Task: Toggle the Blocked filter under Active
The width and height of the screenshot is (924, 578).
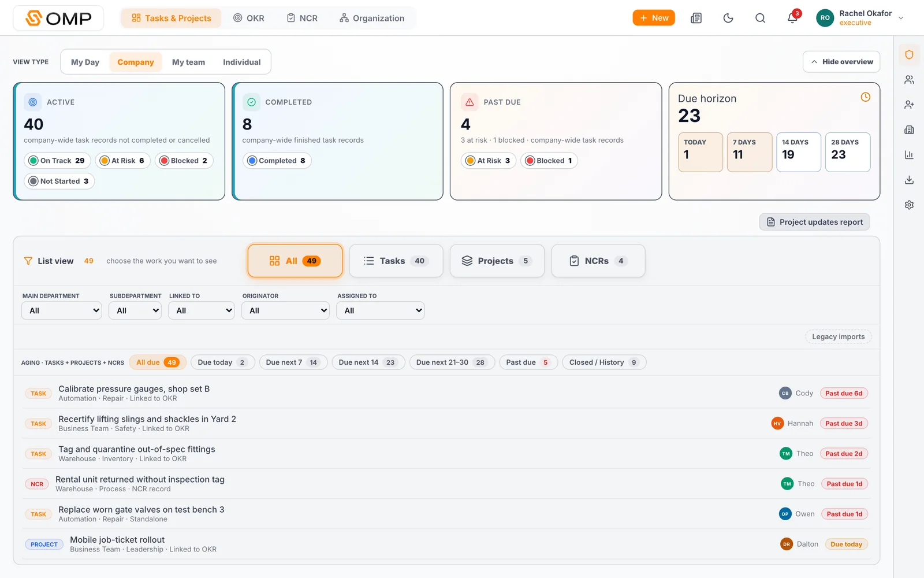Action: 184,161
